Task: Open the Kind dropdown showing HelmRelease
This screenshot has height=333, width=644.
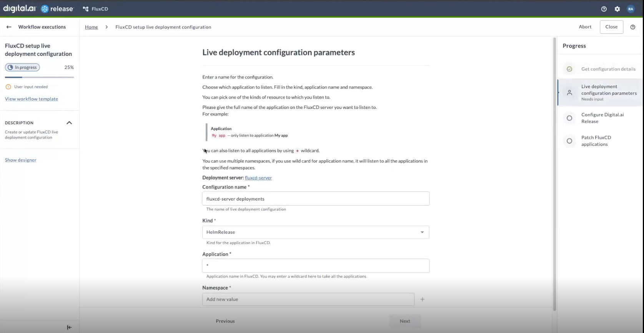Action: (316, 232)
